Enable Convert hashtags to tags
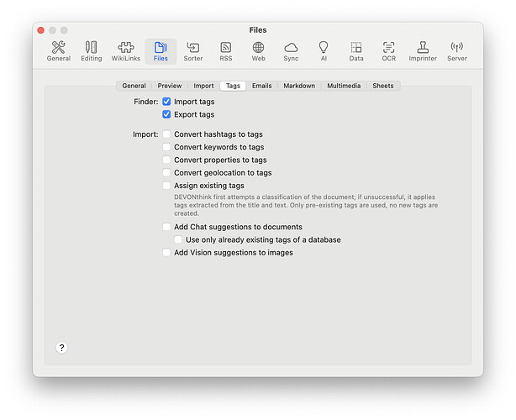The width and height of the screenshot is (516, 420). click(x=166, y=134)
